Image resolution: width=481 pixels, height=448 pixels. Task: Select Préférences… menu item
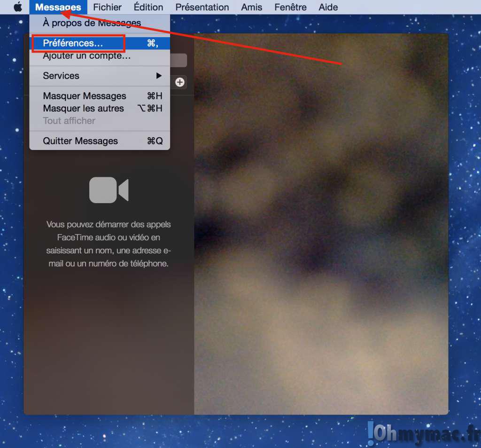(x=100, y=43)
